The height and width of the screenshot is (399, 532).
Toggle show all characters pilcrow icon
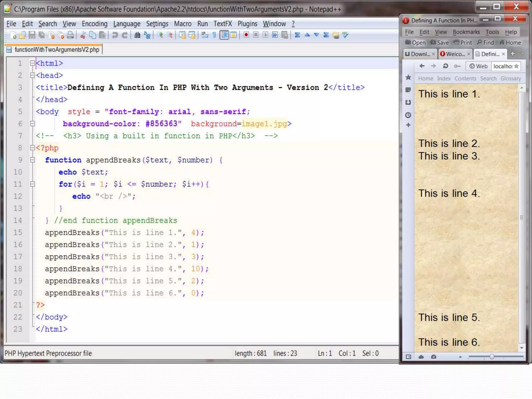coord(214,35)
